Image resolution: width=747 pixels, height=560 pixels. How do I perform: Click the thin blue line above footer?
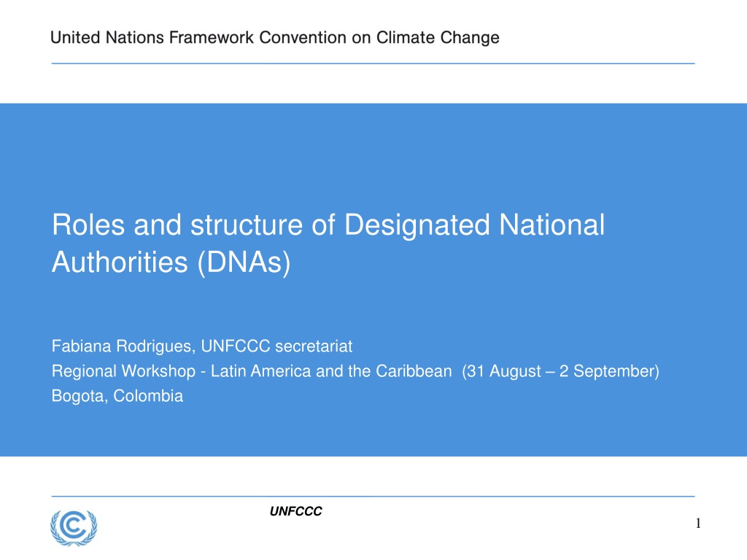[373, 496]
